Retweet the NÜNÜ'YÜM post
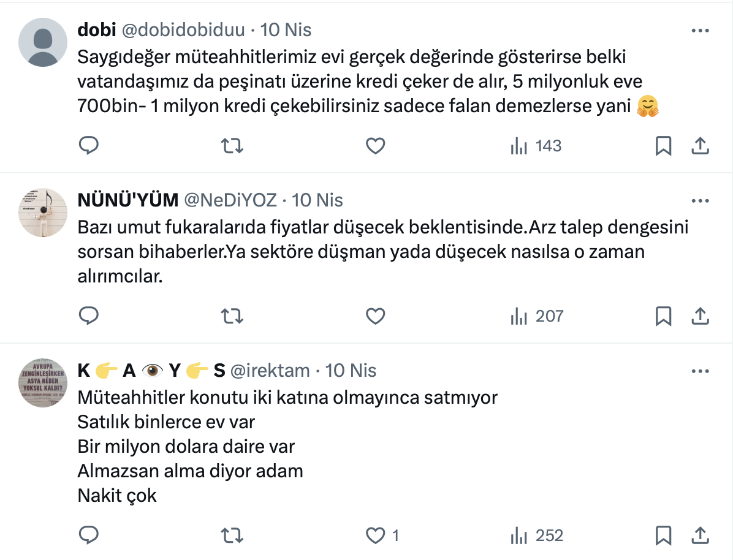Viewport: 733px width, 560px height. (x=232, y=316)
